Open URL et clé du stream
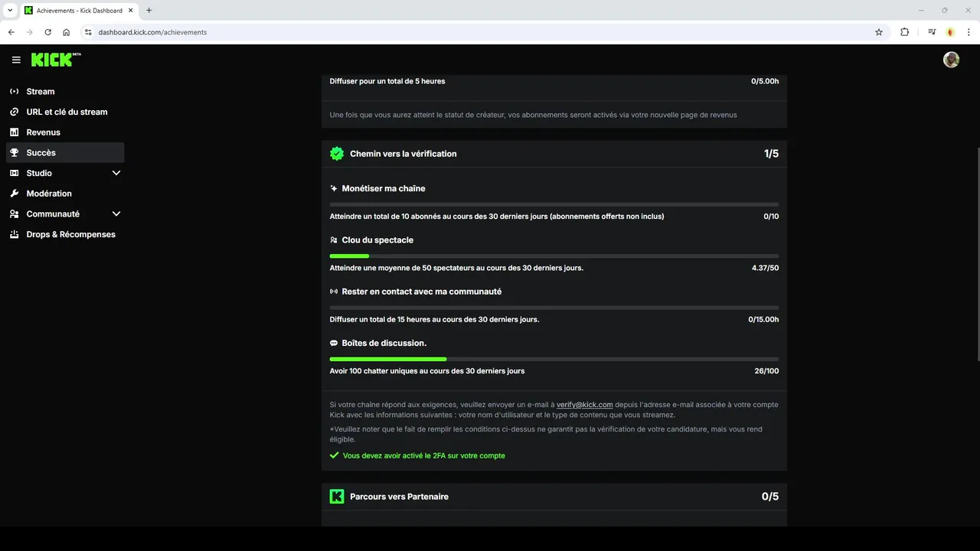Screen dimensions: 980x551 pyautogui.click(x=65, y=112)
